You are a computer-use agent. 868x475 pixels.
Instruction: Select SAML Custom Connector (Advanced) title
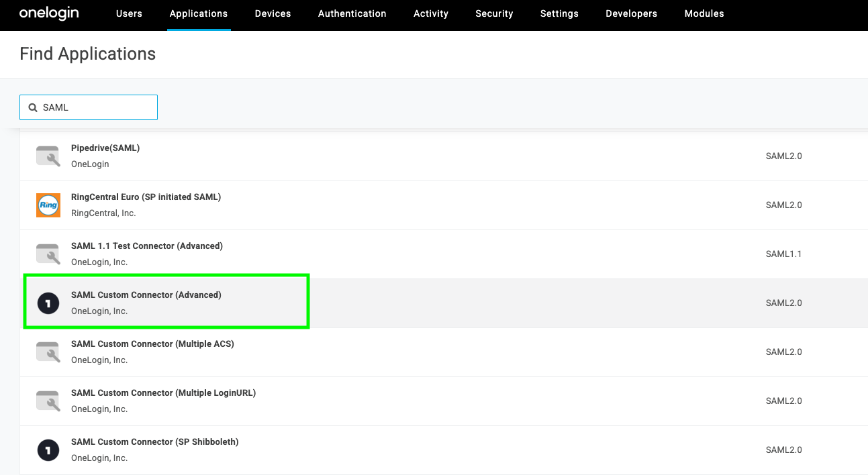(x=146, y=295)
